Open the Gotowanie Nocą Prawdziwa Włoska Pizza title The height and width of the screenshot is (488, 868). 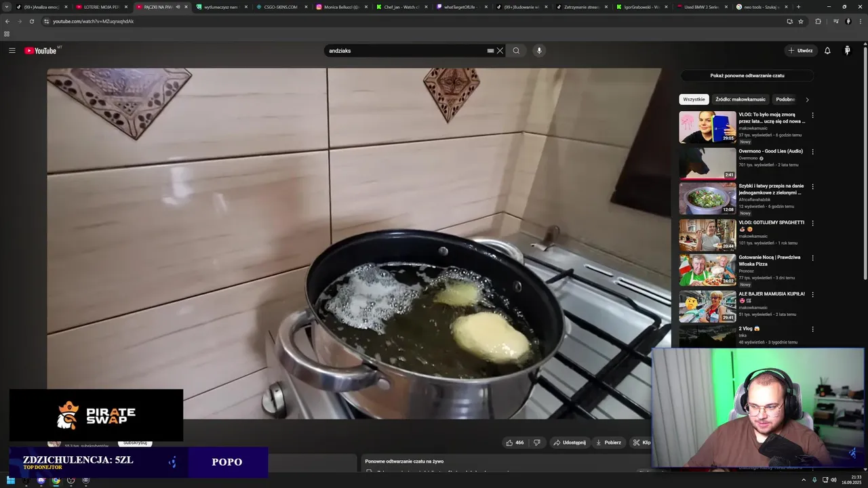[x=770, y=260]
